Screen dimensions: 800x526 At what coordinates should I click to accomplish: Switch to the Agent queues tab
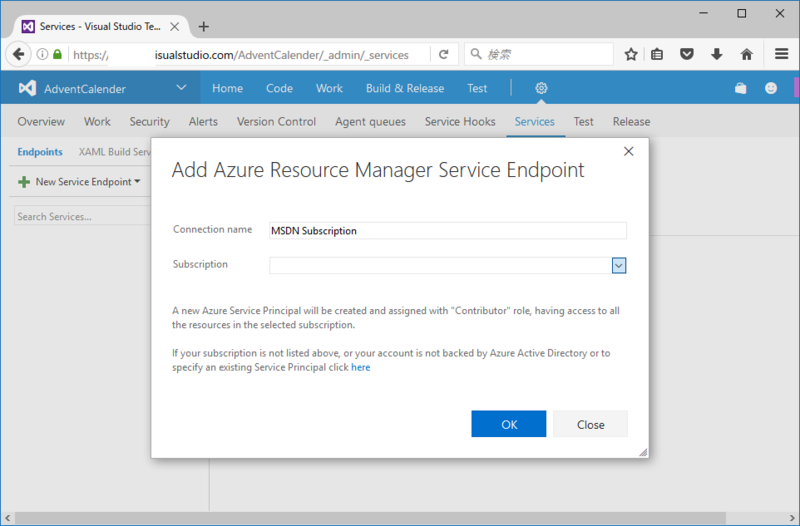pos(370,121)
